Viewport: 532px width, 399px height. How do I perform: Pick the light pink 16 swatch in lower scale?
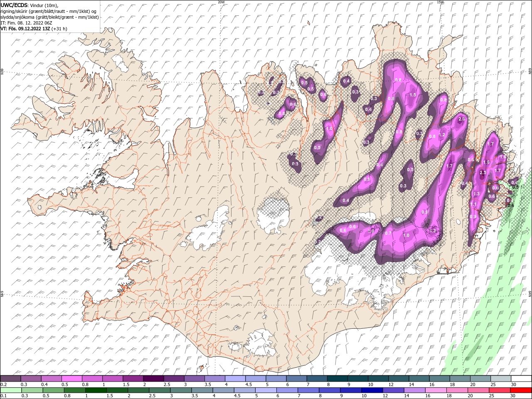(436, 390)
